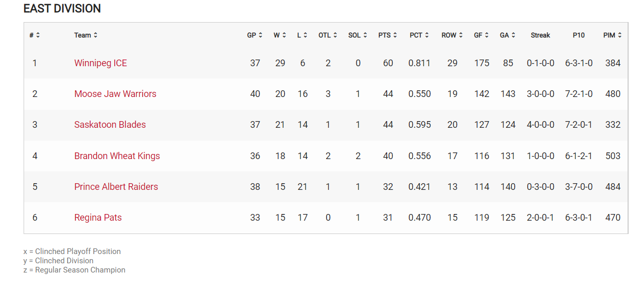Sort standings by PIM column

pos(620,35)
